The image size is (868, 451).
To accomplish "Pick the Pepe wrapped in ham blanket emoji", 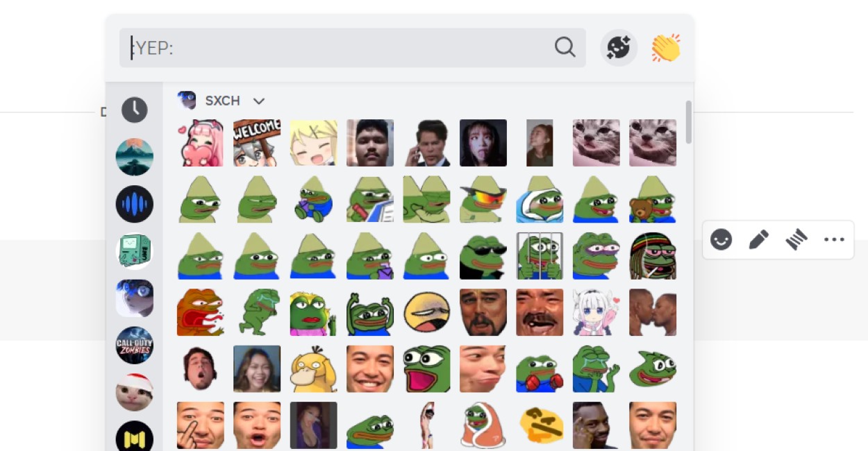I will click(483, 425).
